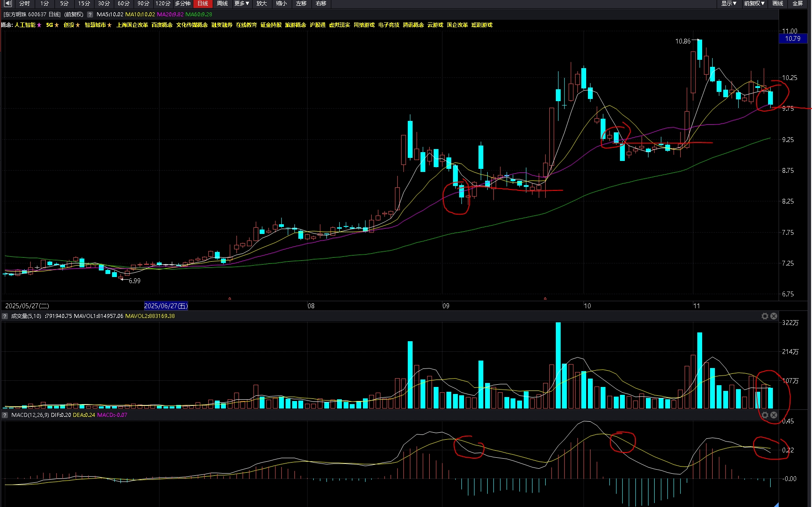Open the 融资融券 concept link
This screenshot has height=507, width=812.
point(222,25)
